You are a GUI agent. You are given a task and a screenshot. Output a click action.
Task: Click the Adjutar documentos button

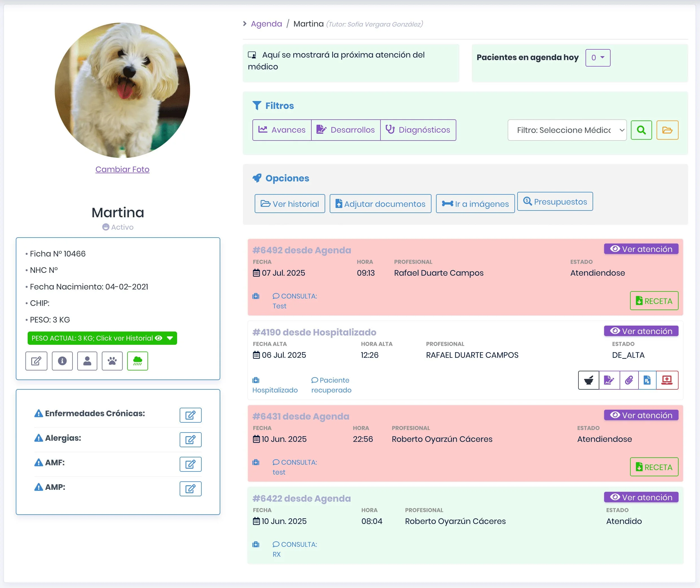(380, 204)
